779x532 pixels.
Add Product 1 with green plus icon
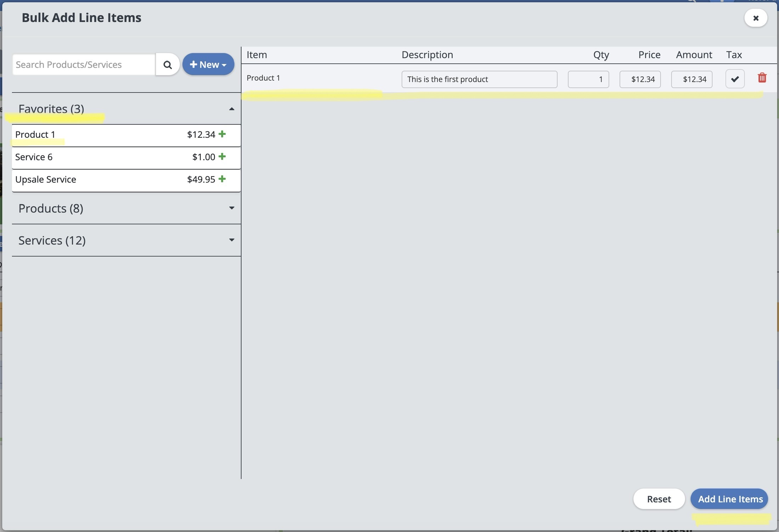tap(222, 134)
